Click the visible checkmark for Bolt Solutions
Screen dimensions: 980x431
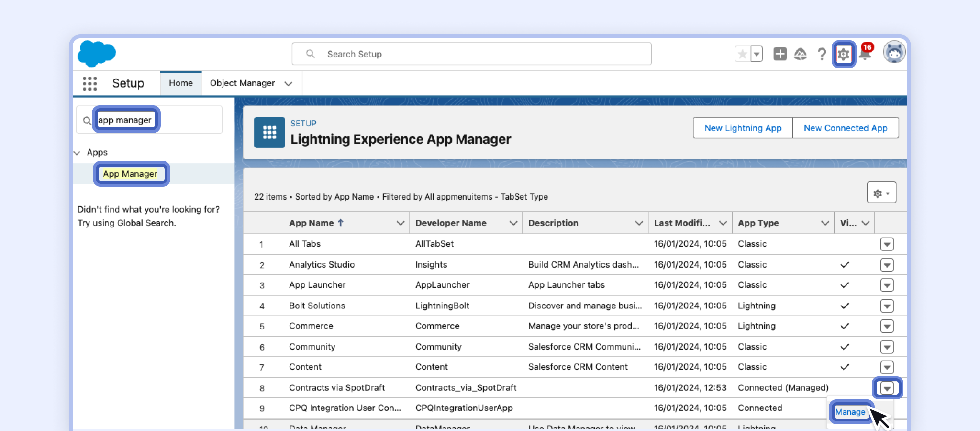coord(845,306)
